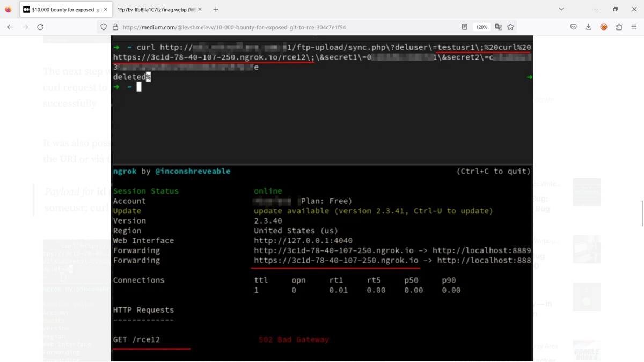This screenshot has width=644, height=362.
Task: Click the site security padlock icon
Action: [115, 27]
